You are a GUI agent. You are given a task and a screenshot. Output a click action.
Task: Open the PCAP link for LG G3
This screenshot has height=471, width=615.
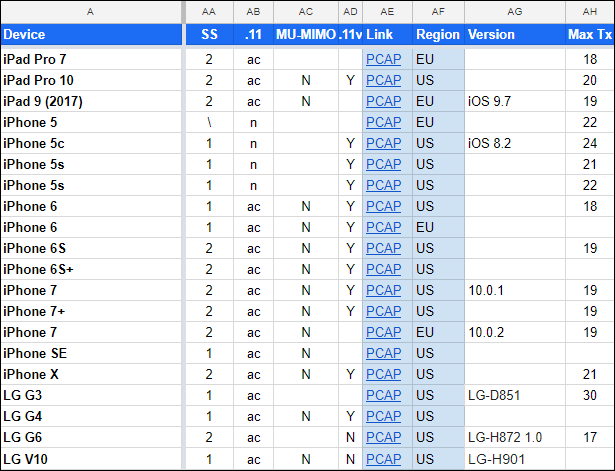383,395
